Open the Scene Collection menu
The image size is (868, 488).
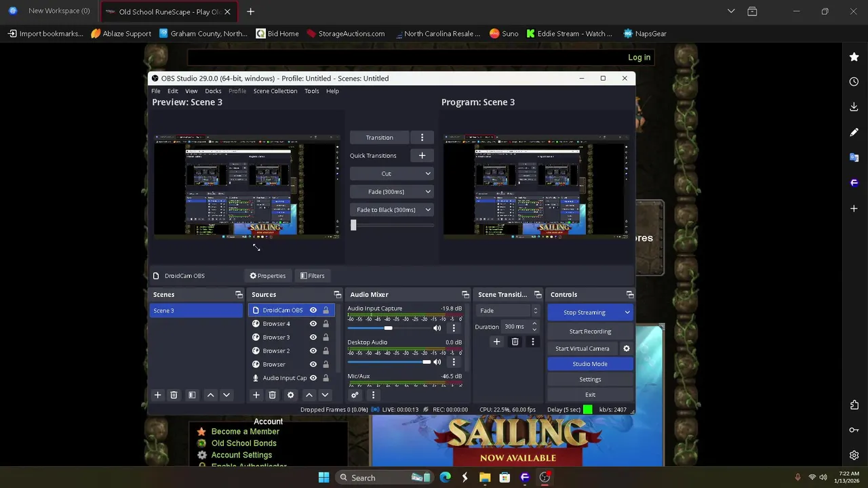click(275, 91)
